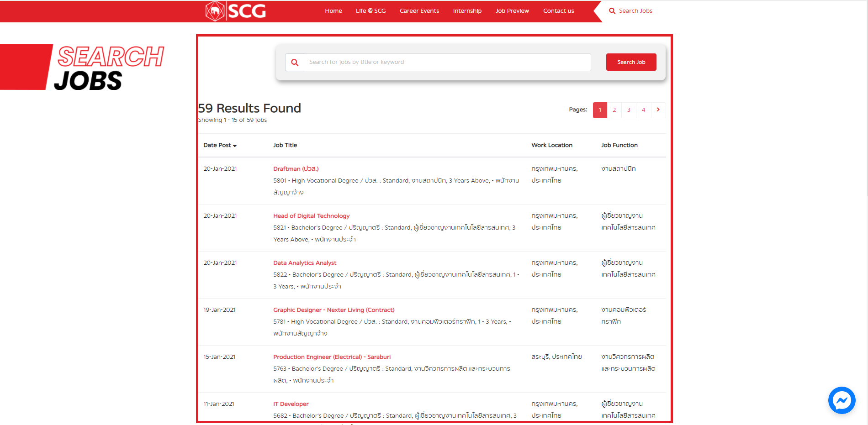Open Contact us page
The image size is (868, 425).
coord(558,11)
